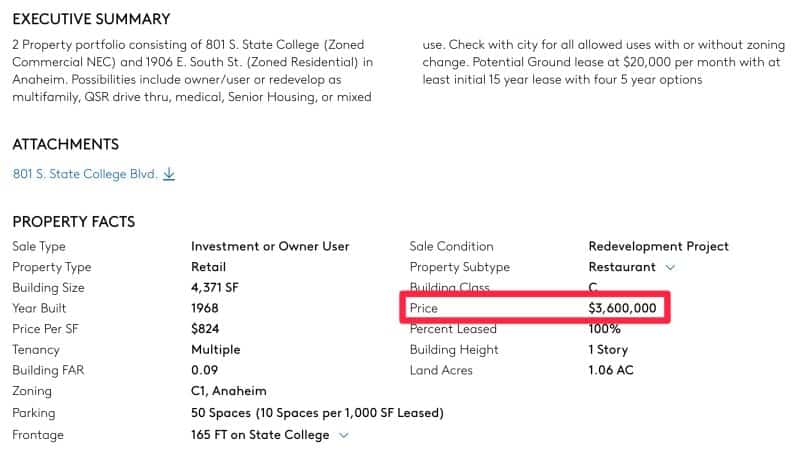Click the Attachments section heading
Image resolution: width=800 pixels, height=468 pixels.
coord(65,144)
